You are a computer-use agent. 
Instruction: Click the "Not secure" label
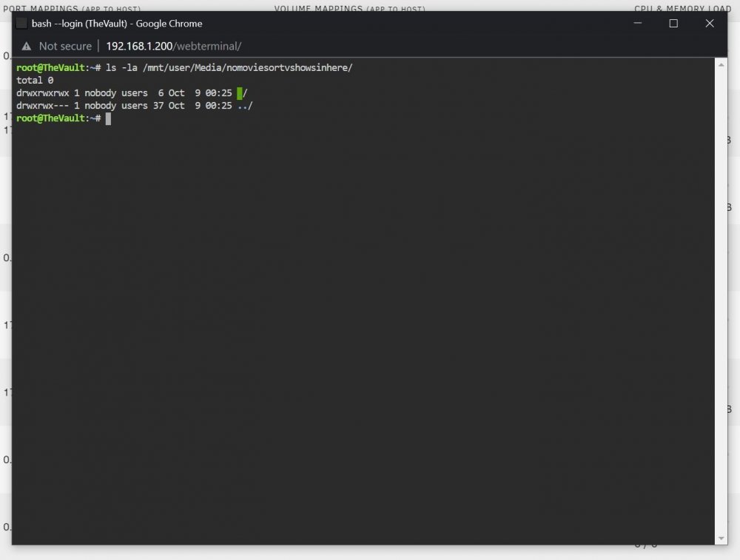tap(65, 46)
